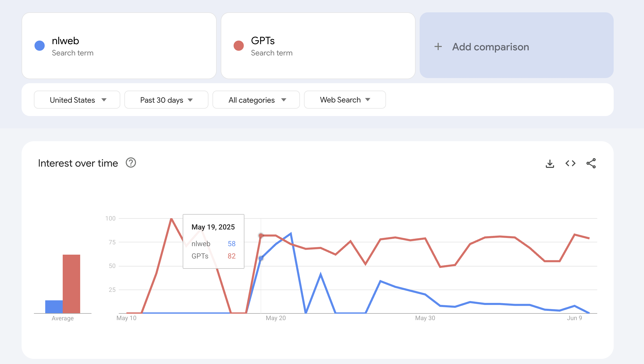644x364 pixels.
Task: Edit the GPTs search term
Action: tap(263, 41)
